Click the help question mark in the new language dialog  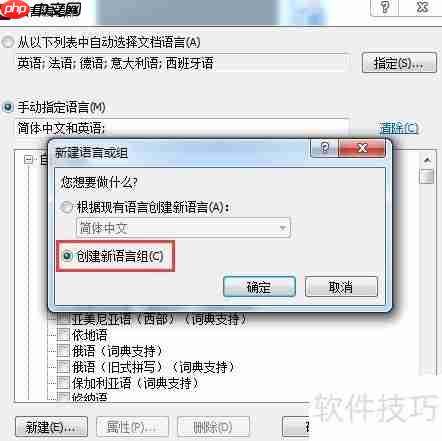tap(324, 147)
